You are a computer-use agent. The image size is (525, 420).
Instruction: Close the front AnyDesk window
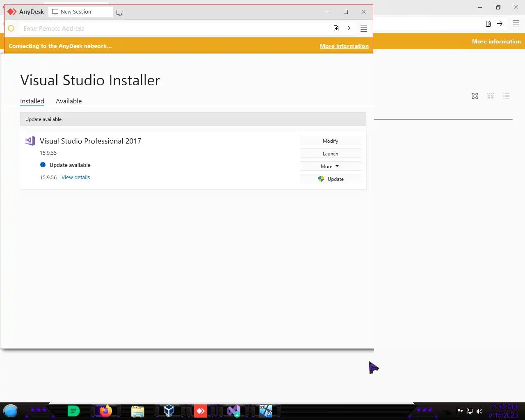point(363,12)
